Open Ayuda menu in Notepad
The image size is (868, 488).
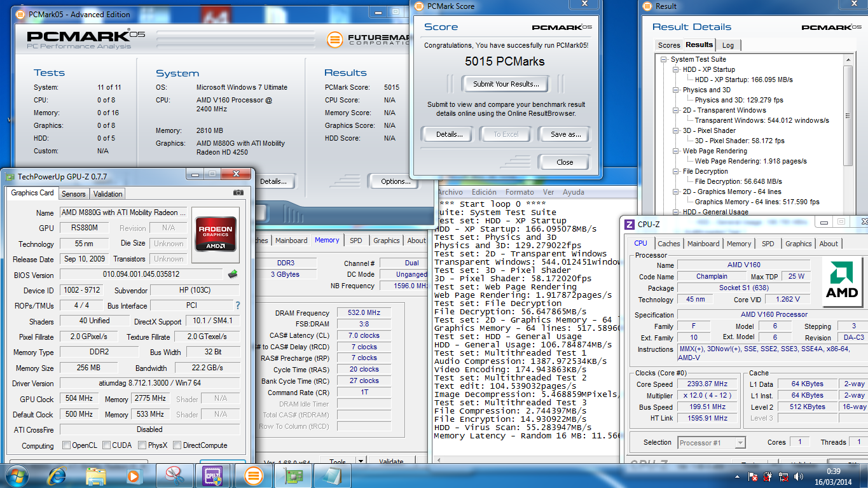coord(573,192)
